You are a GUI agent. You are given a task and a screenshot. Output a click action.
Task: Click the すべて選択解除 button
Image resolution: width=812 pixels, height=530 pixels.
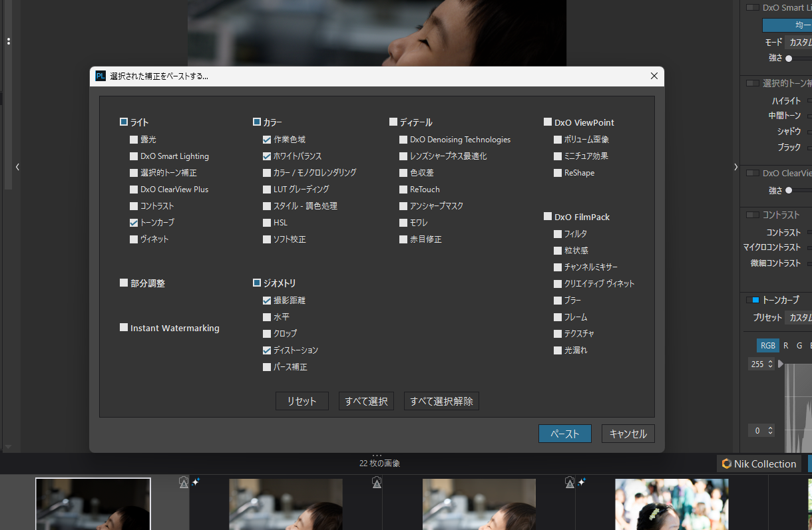tap(441, 401)
